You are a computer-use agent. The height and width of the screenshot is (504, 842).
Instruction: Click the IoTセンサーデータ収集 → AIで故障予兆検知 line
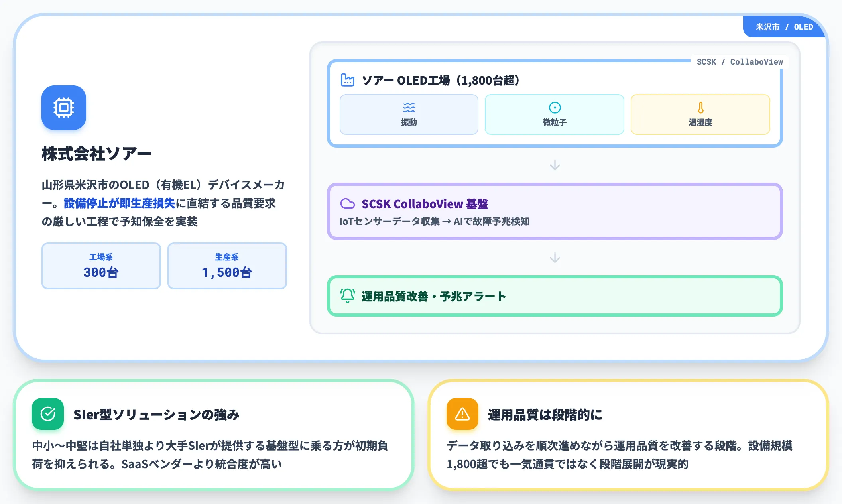pyautogui.click(x=434, y=221)
